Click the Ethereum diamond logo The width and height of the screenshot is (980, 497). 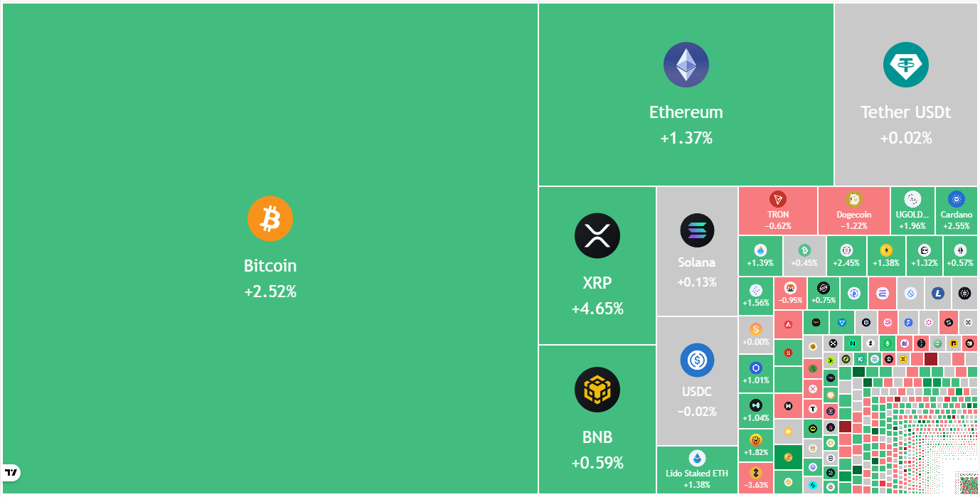point(686,65)
